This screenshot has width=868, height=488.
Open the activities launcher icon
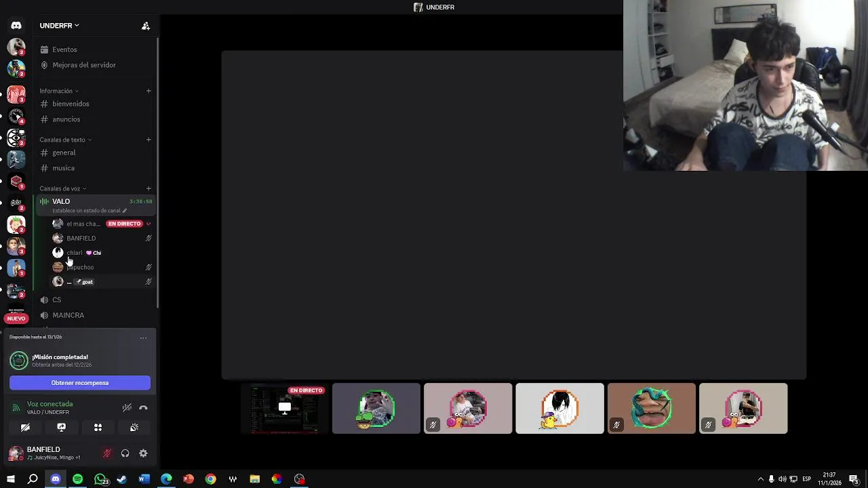coord(98,428)
